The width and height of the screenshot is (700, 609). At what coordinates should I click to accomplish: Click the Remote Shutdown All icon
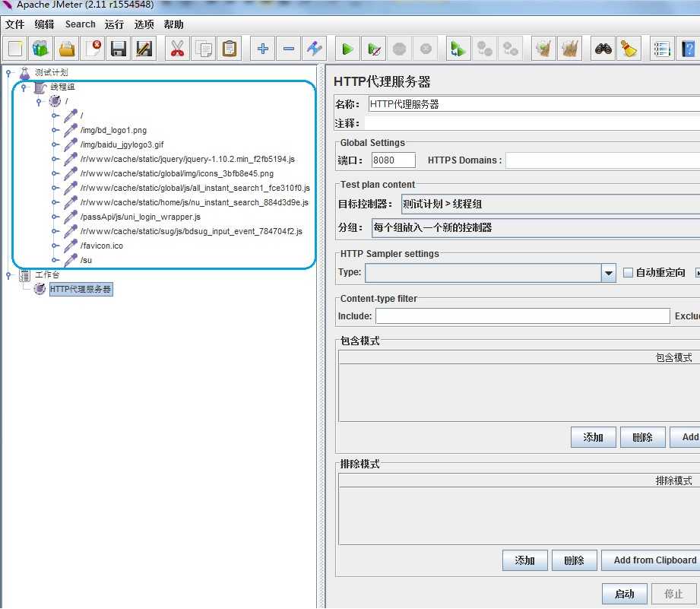coord(510,48)
